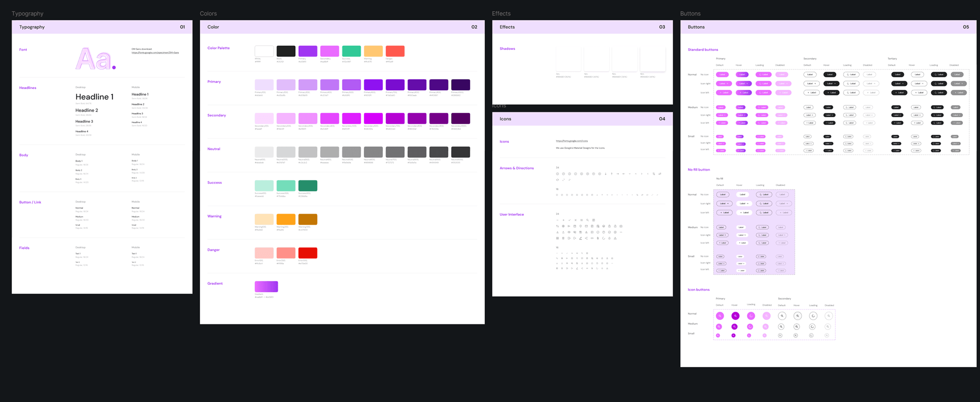The image size is (980, 402).
Task: Toggle the crossed-out eye hidden icon
Action: click(575, 232)
